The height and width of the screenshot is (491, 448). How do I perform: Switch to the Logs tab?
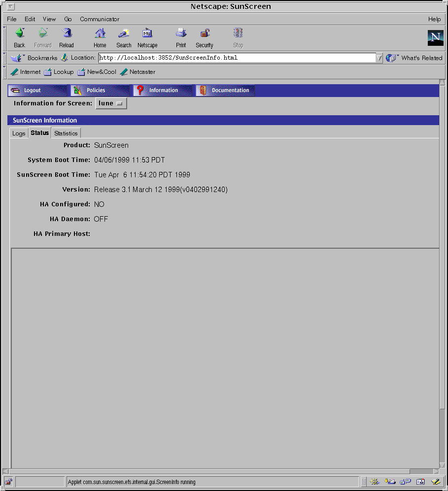[x=19, y=133]
